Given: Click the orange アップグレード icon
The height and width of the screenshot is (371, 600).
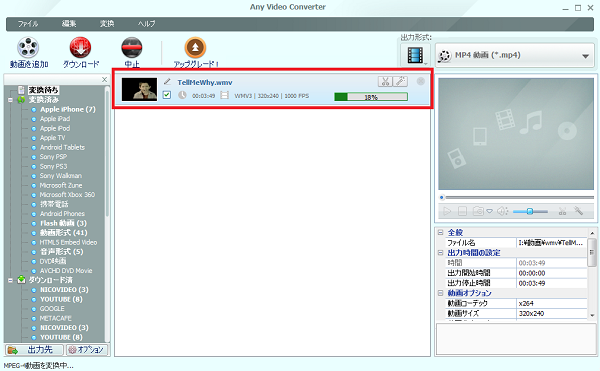Looking at the screenshot, I should click(196, 47).
